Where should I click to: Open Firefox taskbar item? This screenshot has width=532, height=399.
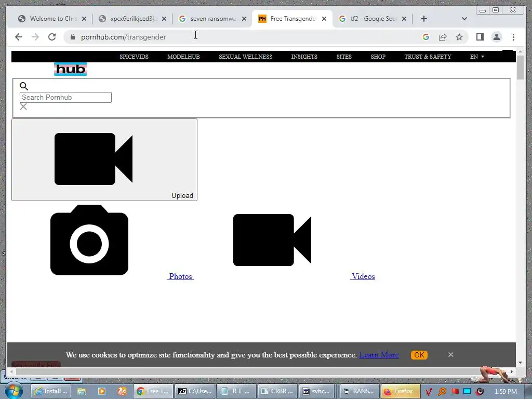click(401, 391)
